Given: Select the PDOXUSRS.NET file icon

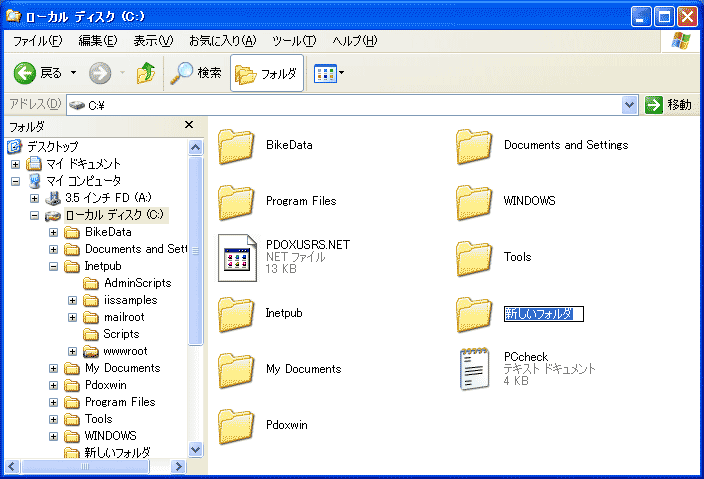Looking at the screenshot, I should 238,258.
